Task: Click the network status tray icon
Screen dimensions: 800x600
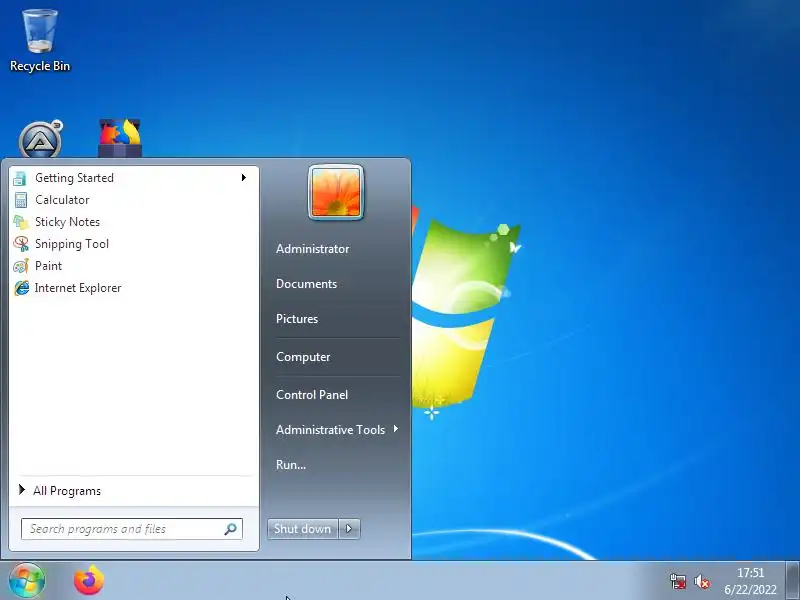Action: (x=678, y=581)
